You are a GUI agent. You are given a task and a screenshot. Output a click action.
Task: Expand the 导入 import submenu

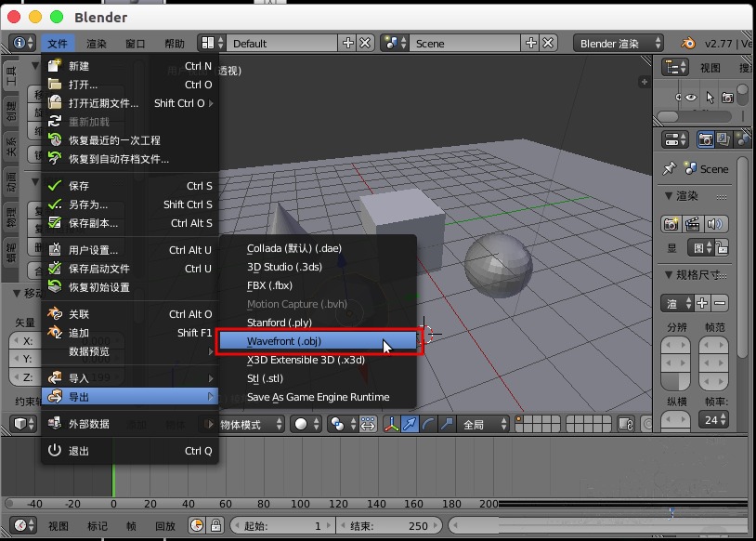(x=130, y=378)
